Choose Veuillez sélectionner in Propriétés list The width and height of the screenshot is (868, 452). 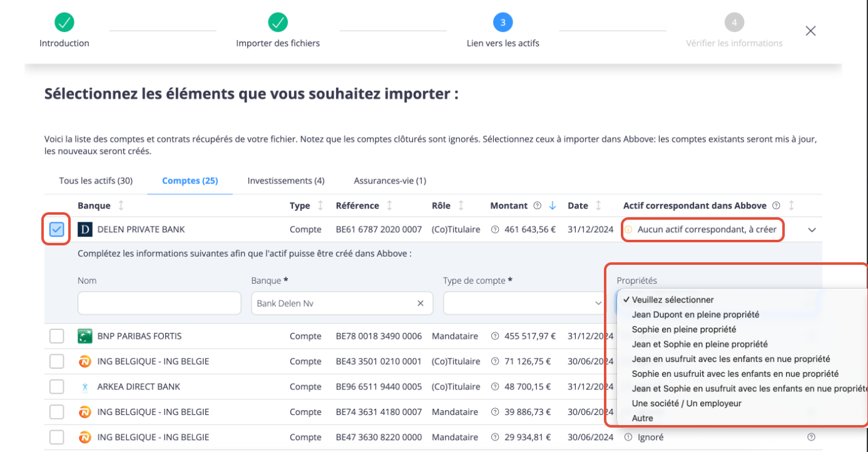(673, 300)
